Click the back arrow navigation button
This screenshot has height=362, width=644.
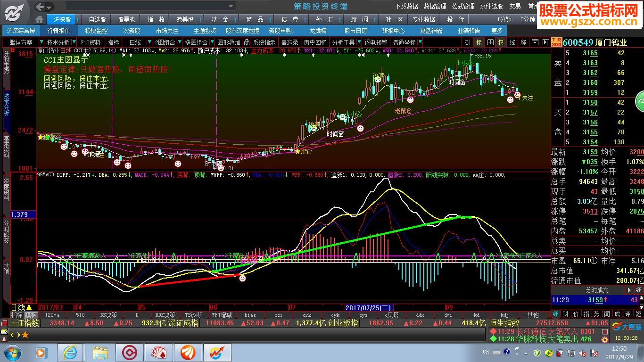pos(40,7)
